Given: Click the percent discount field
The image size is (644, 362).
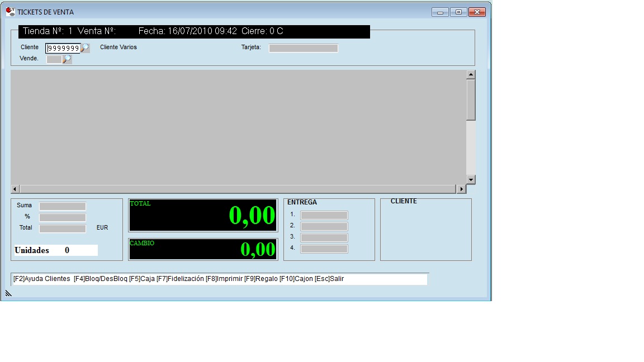Looking at the screenshot, I should point(62,217).
